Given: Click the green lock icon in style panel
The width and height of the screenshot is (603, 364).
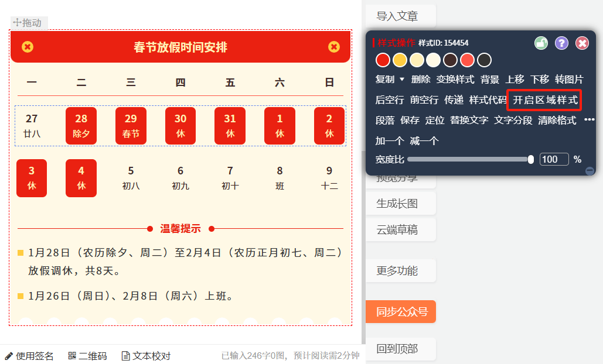Looking at the screenshot, I should 541,43.
